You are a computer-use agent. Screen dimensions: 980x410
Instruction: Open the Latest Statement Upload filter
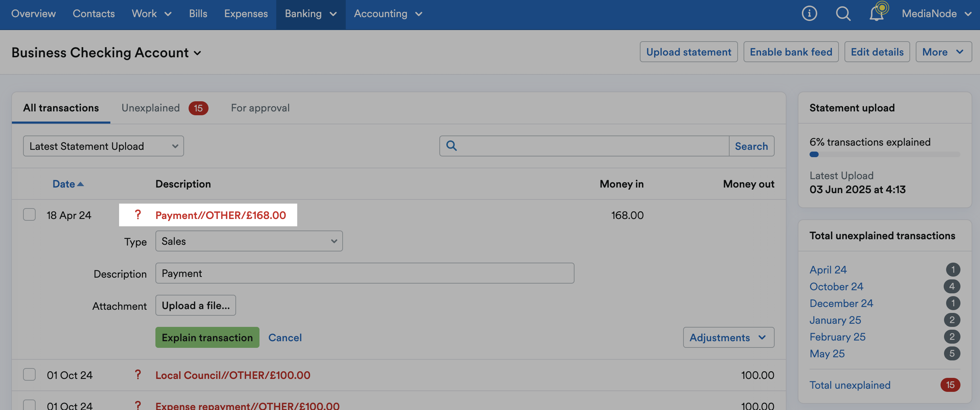click(103, 146)
